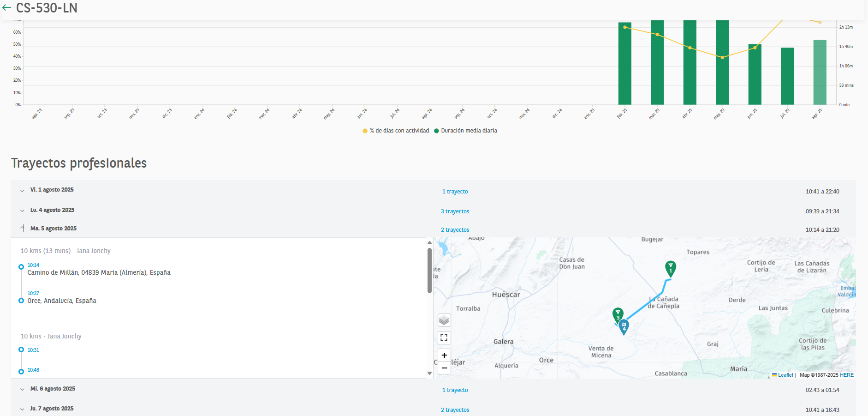Screen dimensions: 868x416
Task: Select the '10 kms (13 mins) - Jana Jonchy' trip
Action: point(65,251)
